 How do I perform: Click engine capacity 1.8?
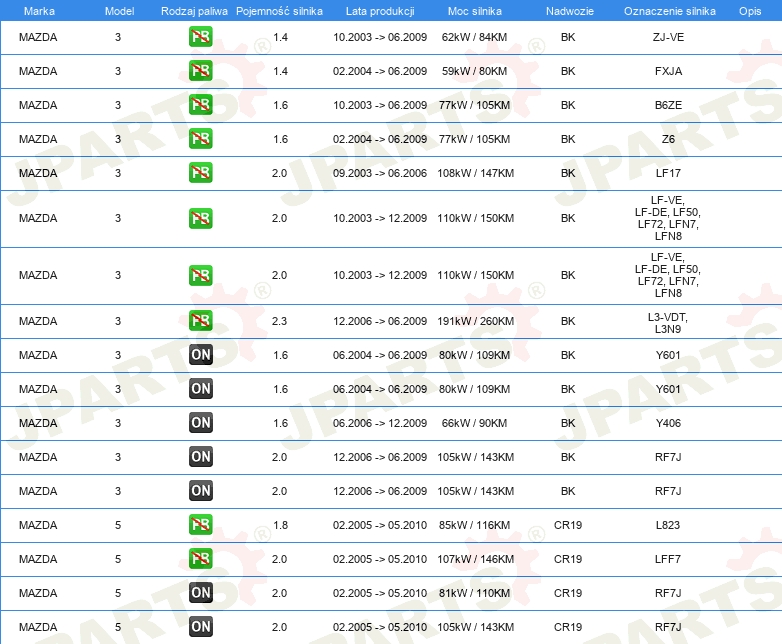pos(280,525)
